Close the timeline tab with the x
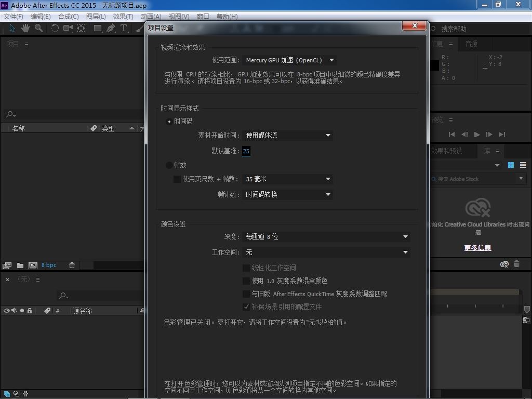Screen dimensions: 532x399 [7, 280]
